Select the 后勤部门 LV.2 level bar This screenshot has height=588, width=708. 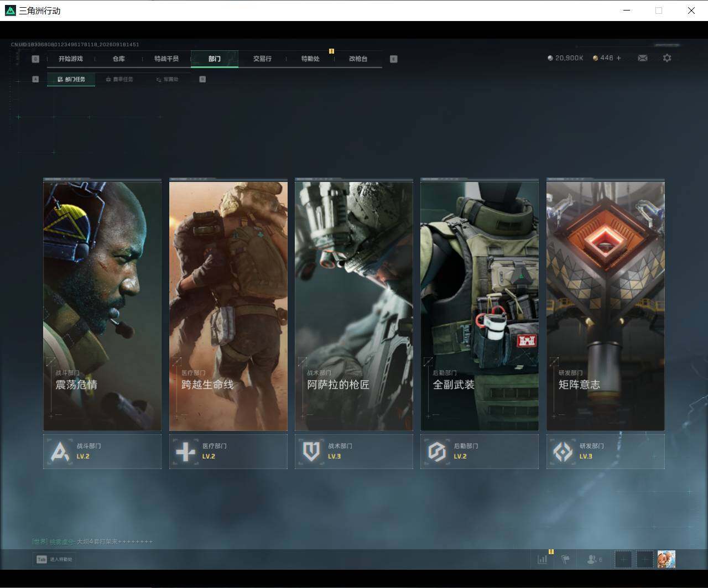coord(480,451)
